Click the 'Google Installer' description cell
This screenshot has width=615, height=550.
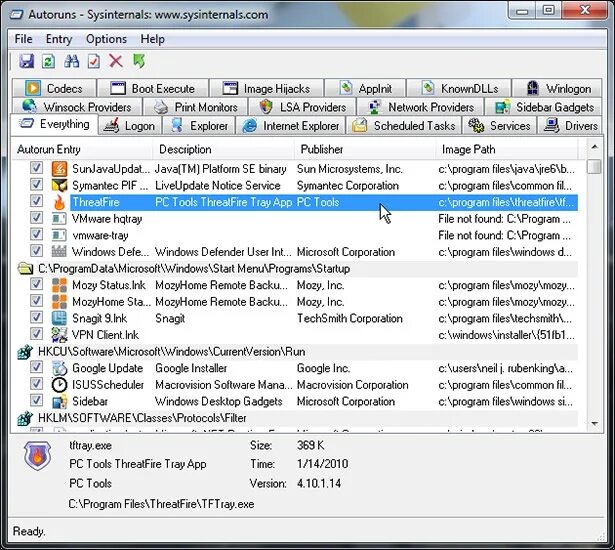pyautogui.click(x=191, y=368)
